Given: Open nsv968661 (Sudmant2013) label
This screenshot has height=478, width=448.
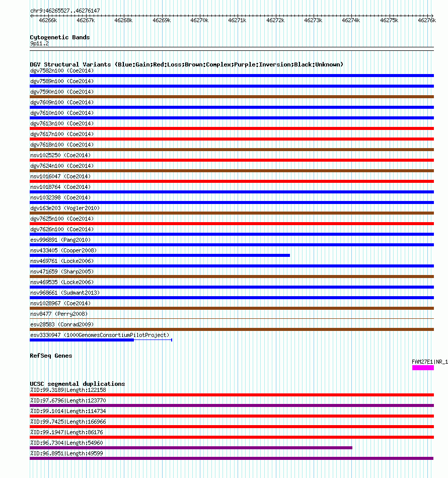Looking at the screenshot, I should tap(65, 293).
